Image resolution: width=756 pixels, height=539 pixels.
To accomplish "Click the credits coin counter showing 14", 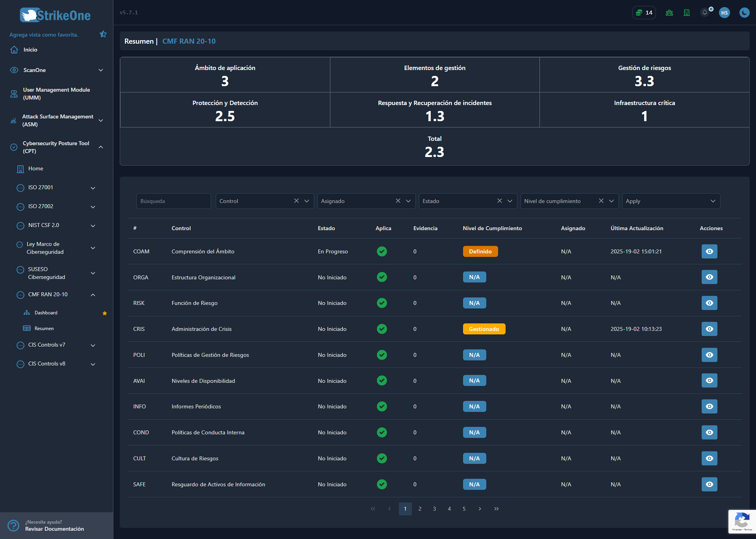I will (x=644, y=13).
